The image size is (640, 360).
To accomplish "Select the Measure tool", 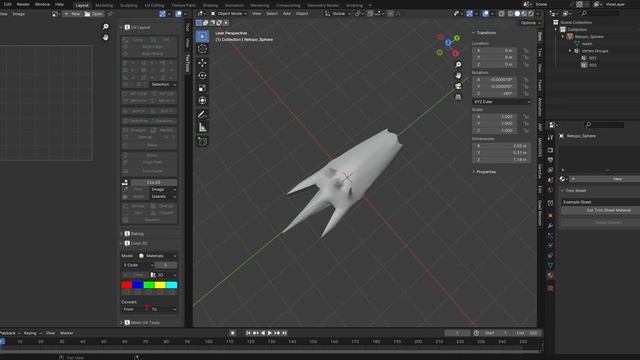I will (202, 127).
